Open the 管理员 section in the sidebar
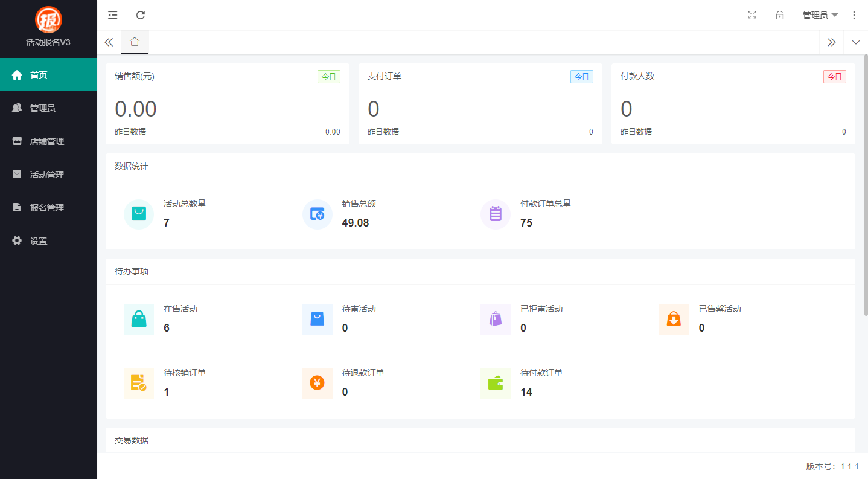Image resolution: width=868 pixels, height=479 pixels. 48,108
